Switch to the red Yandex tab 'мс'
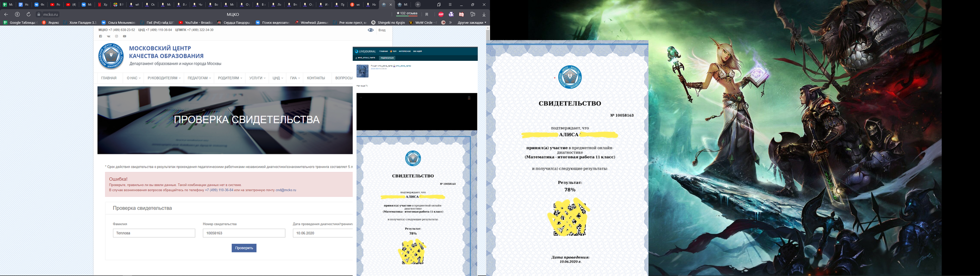980x276 pixels. pyautogui.click(x=355, y=4)
